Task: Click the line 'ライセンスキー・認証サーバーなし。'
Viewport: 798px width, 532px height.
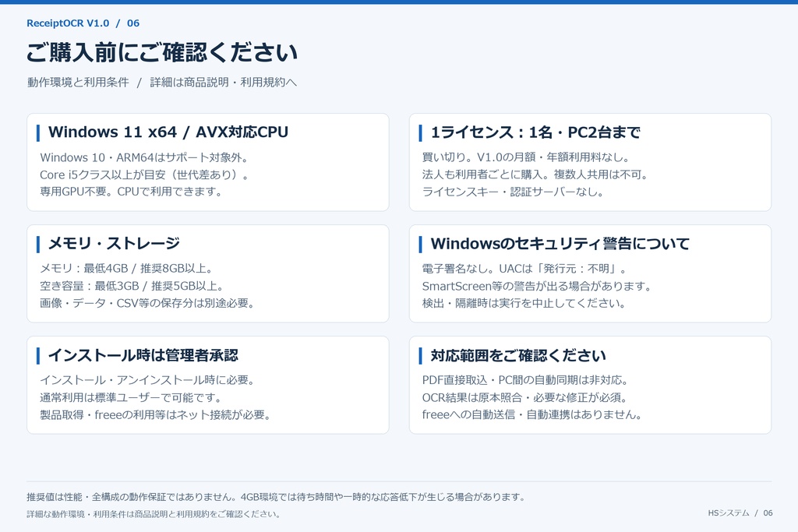Action: coord(513,192)
